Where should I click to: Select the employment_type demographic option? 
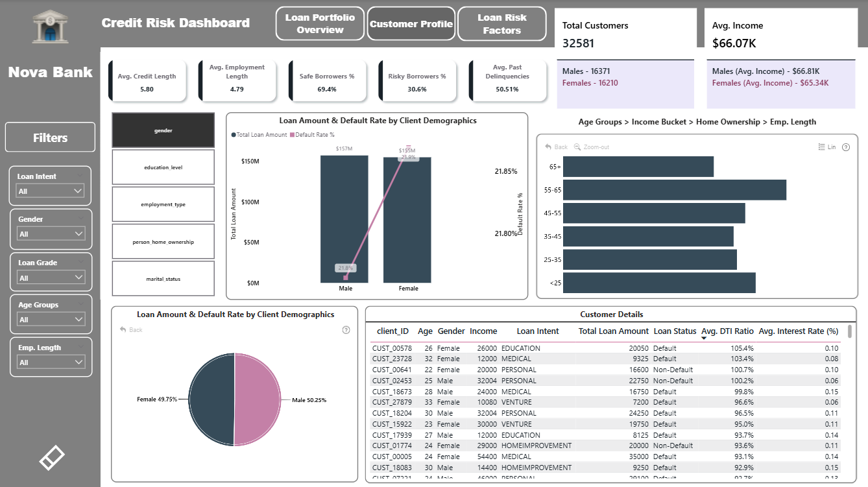click(x=163, y=204)
